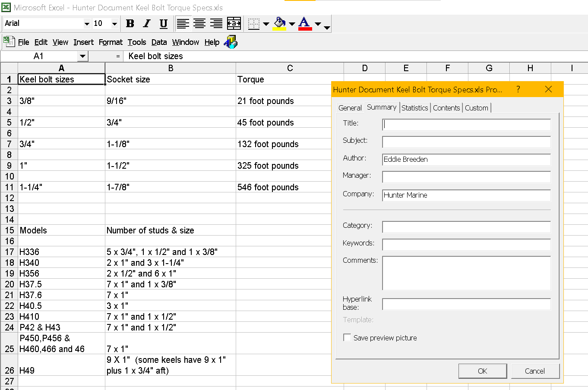This screenshot has width=588, height=390.
Task: Align cell text to the left
Action: tap(183, 24)
